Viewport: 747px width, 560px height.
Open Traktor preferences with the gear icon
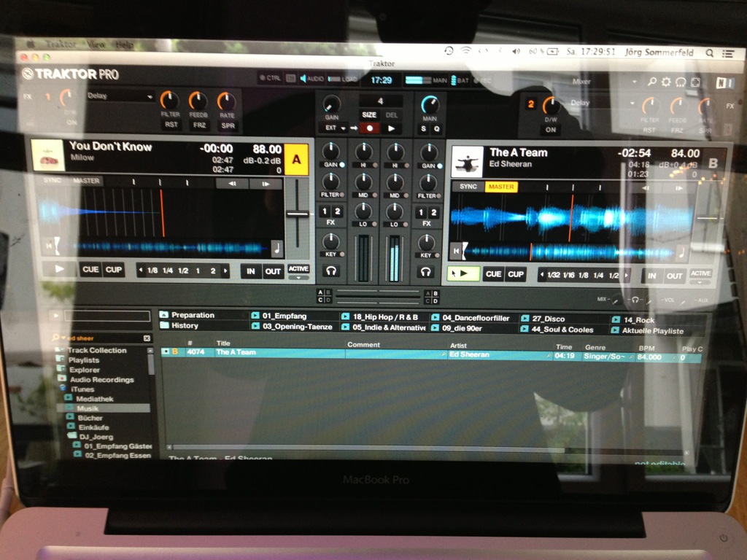coord(666,82)
